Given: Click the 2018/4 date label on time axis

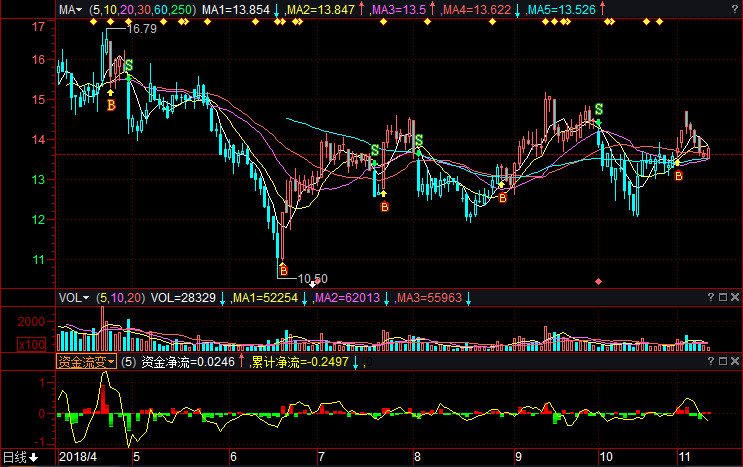Looking at the screenshot, I should 78,457.
